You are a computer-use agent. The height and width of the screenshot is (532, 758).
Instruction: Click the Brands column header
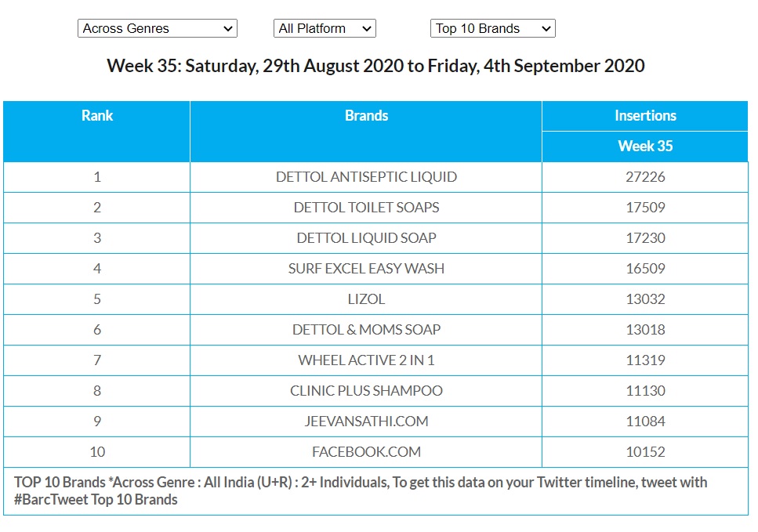tap(366, 116)
